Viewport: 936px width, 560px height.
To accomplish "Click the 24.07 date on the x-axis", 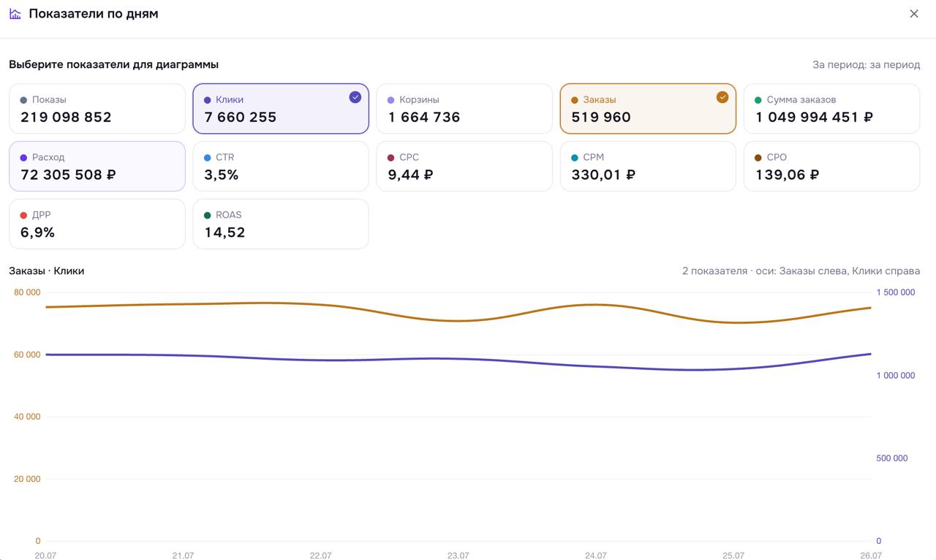I will (x=596, y=556).
